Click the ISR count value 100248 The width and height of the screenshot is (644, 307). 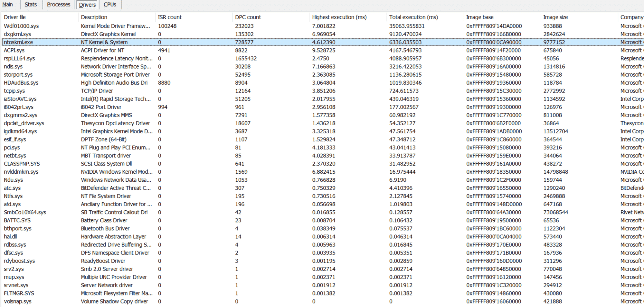(167, 26)
